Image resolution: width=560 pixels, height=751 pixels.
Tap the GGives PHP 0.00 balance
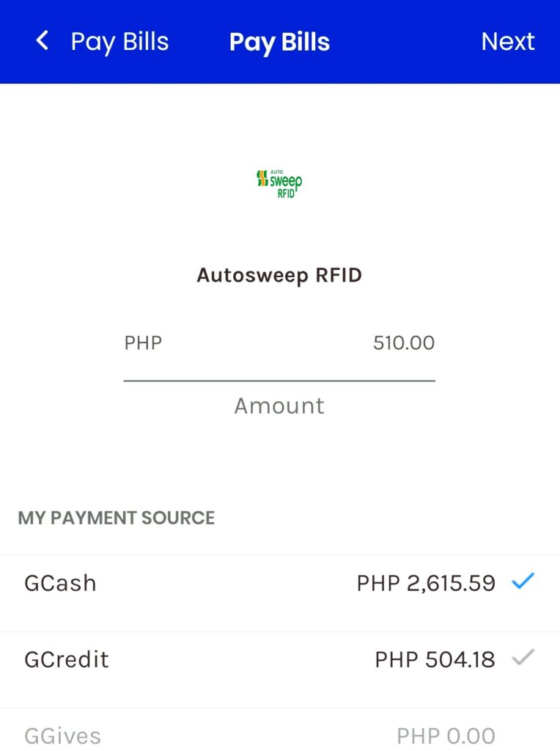pyautogui.click(x=446, y=735)
